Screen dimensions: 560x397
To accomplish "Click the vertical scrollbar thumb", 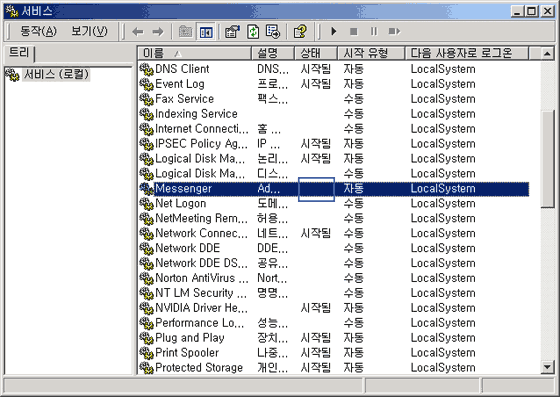I will click(x=547, y=159).
